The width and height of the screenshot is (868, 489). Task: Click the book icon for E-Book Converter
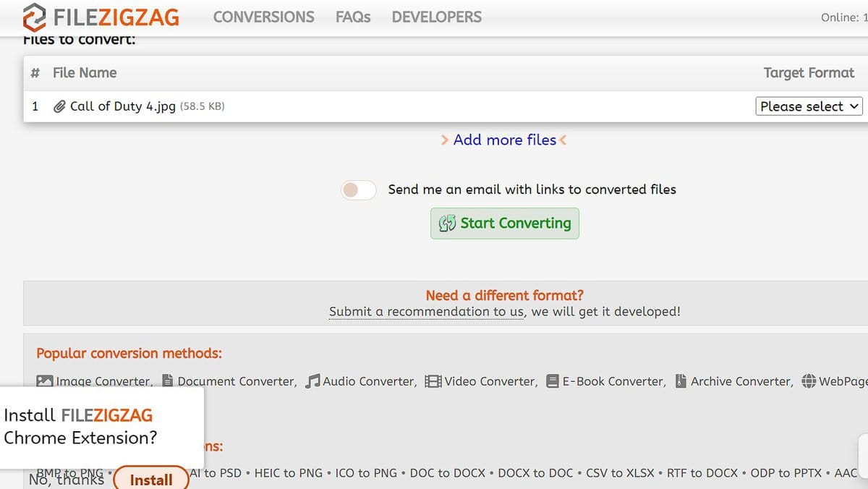click(553, 380)
